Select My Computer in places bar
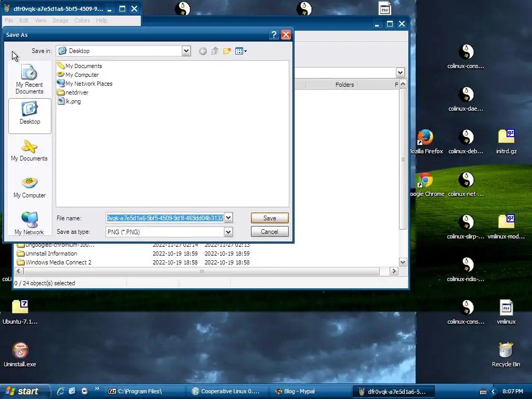This screenshot has width=532, height=399. (30, 188)
